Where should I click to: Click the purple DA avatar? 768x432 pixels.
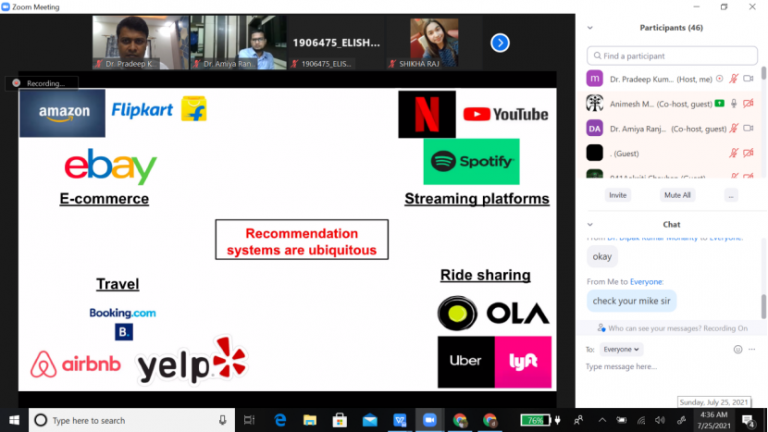pyautogui.click(x=595, y=128)
